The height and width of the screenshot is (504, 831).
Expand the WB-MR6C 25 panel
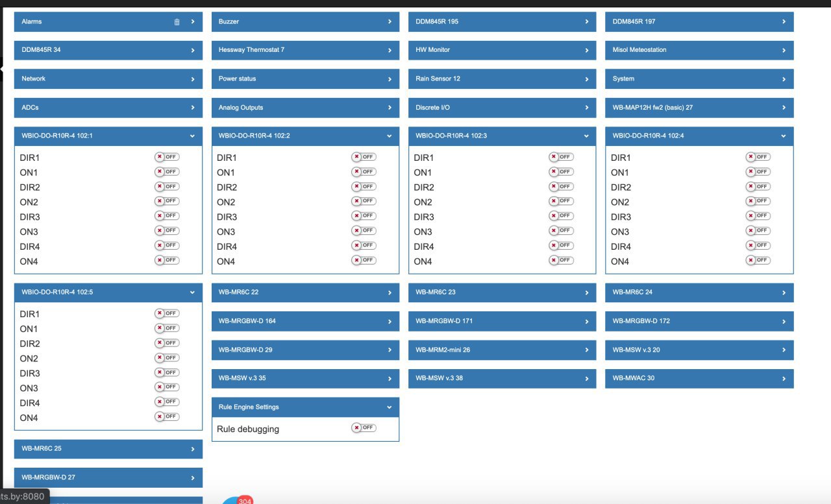108,449
